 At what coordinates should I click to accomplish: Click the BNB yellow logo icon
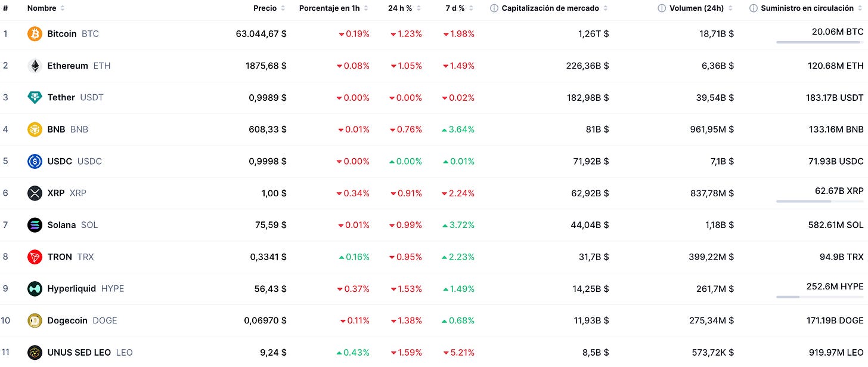pyautogui.click(x=35, y=129)
